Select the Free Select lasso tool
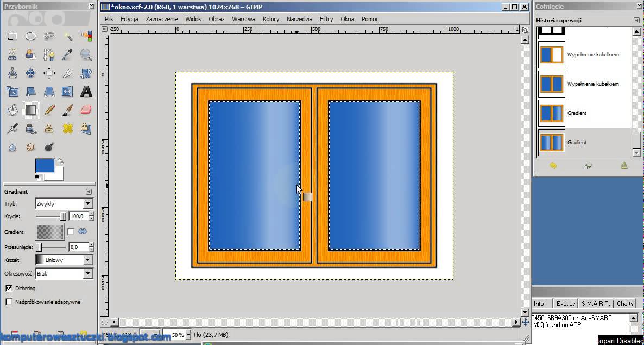This screenshot has width=644, height=345. [49, 36]
